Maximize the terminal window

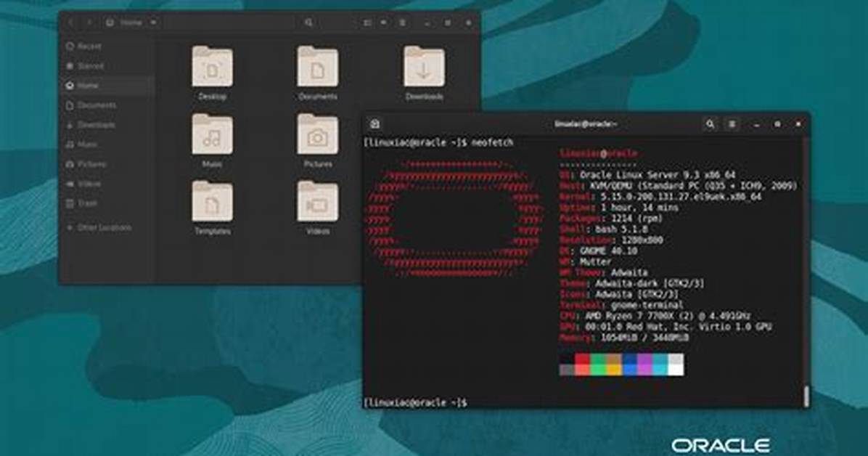[x=777, y=125]
